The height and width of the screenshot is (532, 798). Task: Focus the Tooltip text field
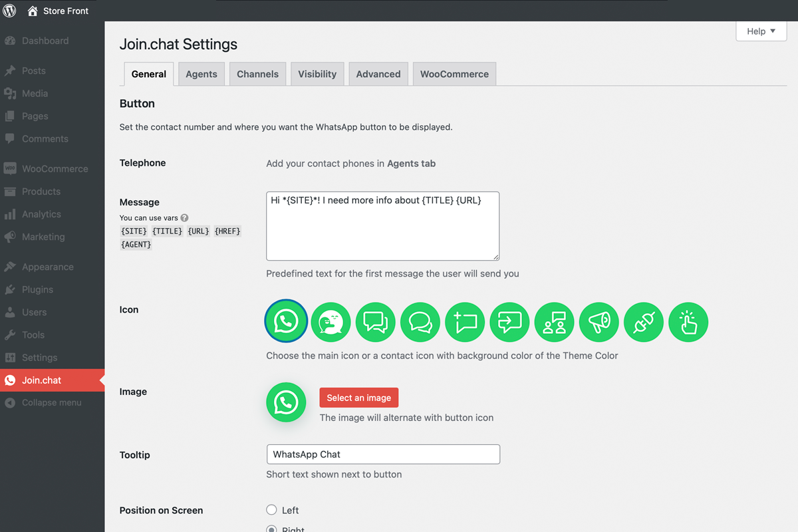point(383,454)
